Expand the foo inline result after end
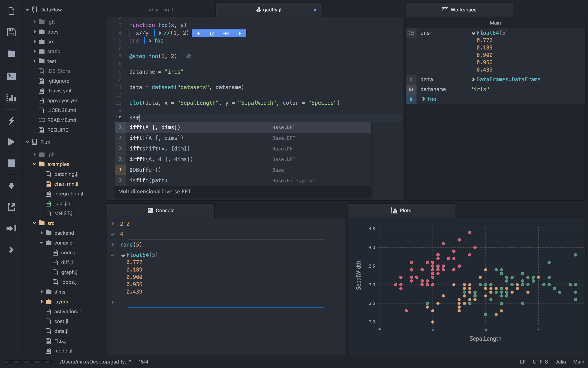Viewport: 588px width, 368px height. pos(150,41)
